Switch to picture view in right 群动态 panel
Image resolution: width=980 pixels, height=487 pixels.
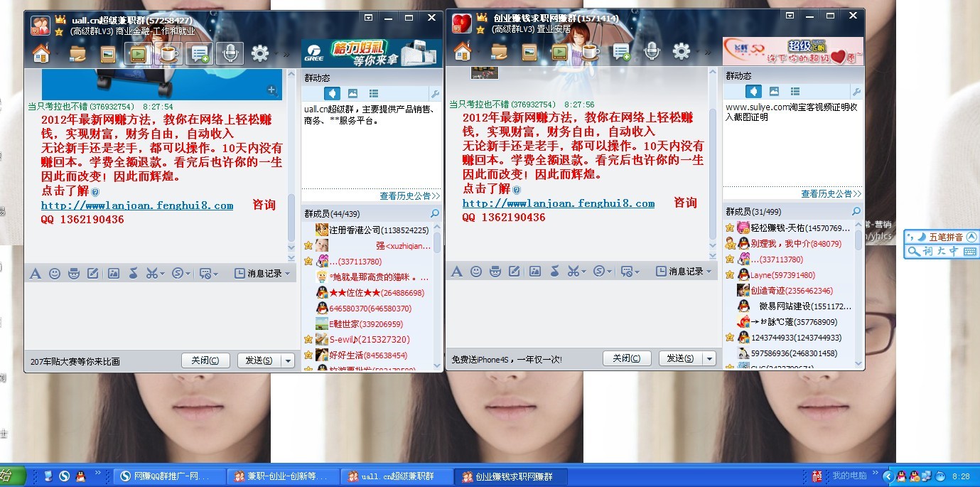click(x=774, y=91)
